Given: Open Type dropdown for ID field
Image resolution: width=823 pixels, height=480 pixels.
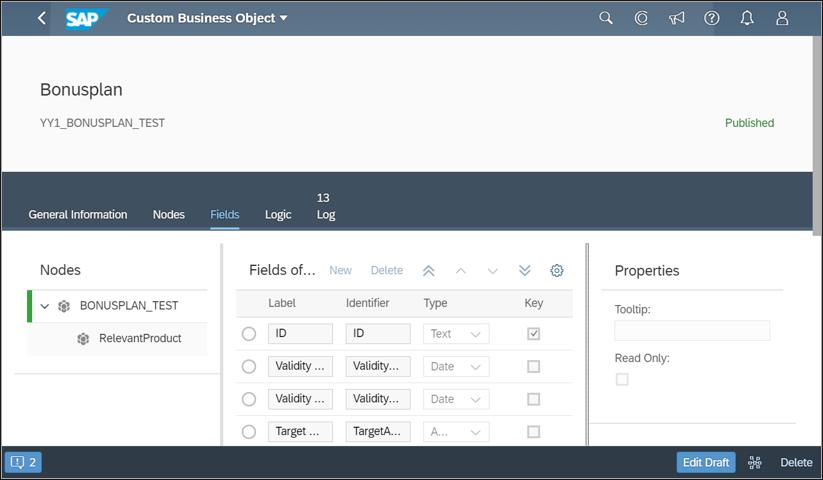Looking at the screenshot, I should pos(457,334).
